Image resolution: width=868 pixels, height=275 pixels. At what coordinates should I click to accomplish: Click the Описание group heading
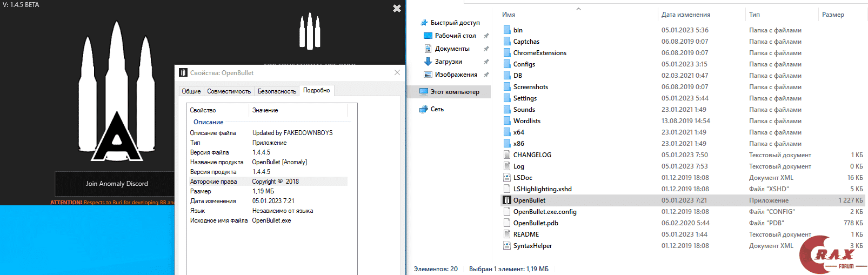[209, 122]
